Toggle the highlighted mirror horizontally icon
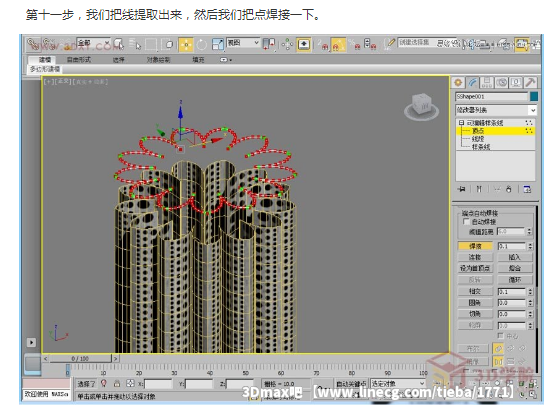The image size is (554, 411). coord(498,361)
